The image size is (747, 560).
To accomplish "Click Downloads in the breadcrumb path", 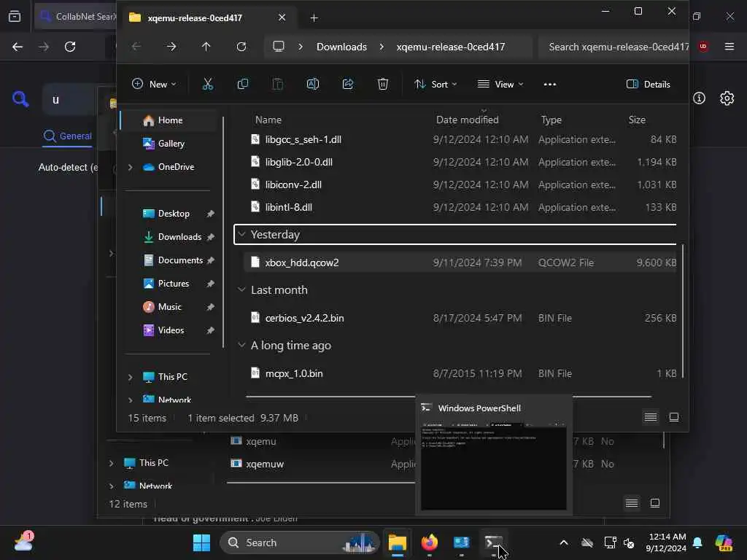I will (x=341, y=47).
